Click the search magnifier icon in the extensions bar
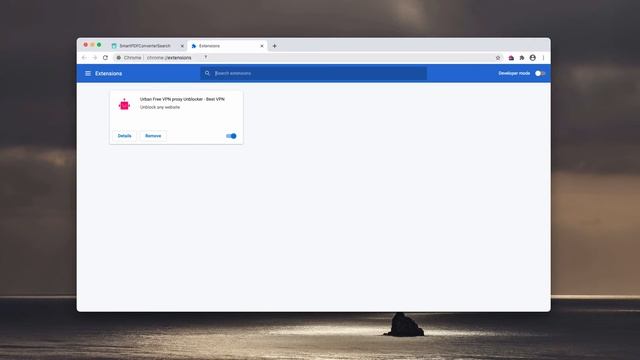Viewport: 640px width, 360px height. (207, 73)
